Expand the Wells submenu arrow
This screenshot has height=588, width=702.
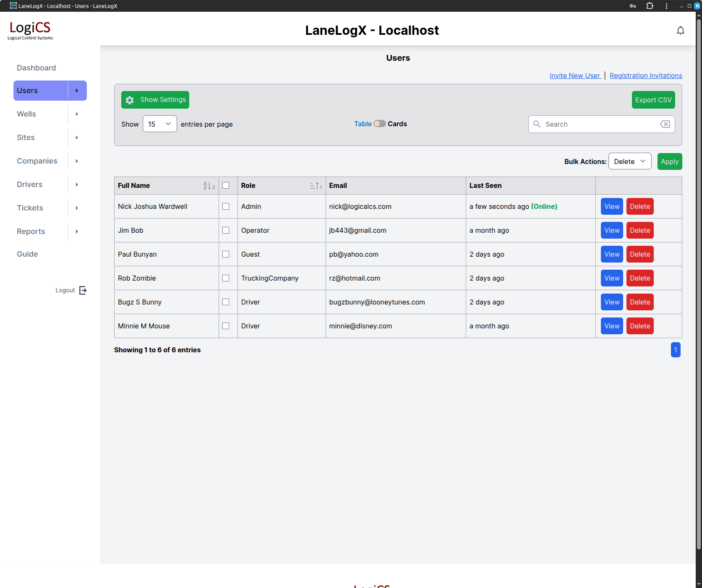tap(77, 114)
